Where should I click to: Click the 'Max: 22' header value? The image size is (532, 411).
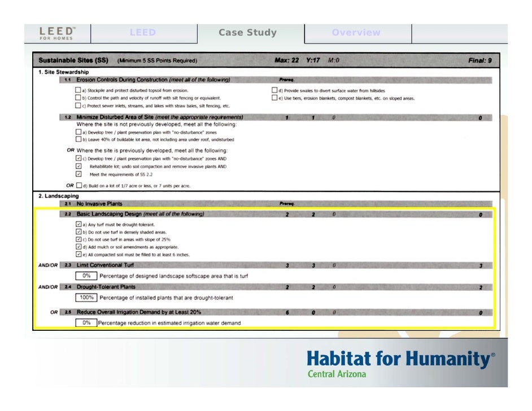pyautogui.click(x=287, y=60)
